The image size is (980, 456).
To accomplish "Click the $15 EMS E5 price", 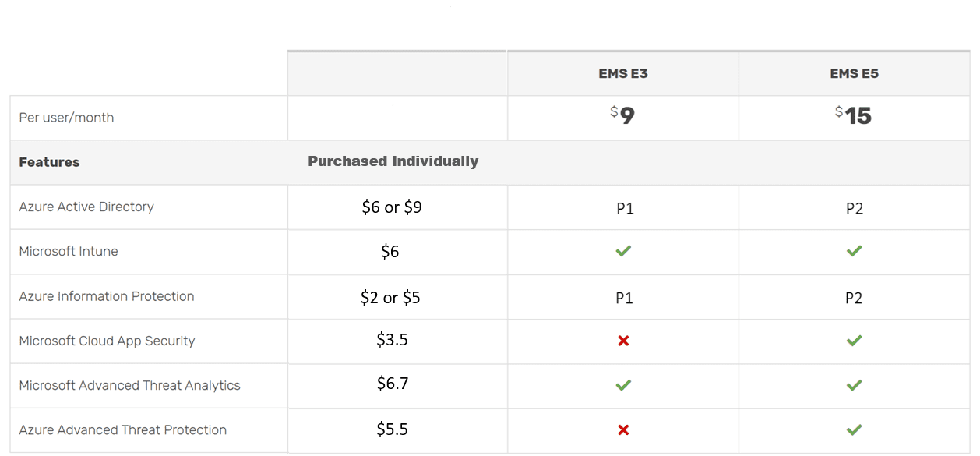I will (x=855, y=116).
